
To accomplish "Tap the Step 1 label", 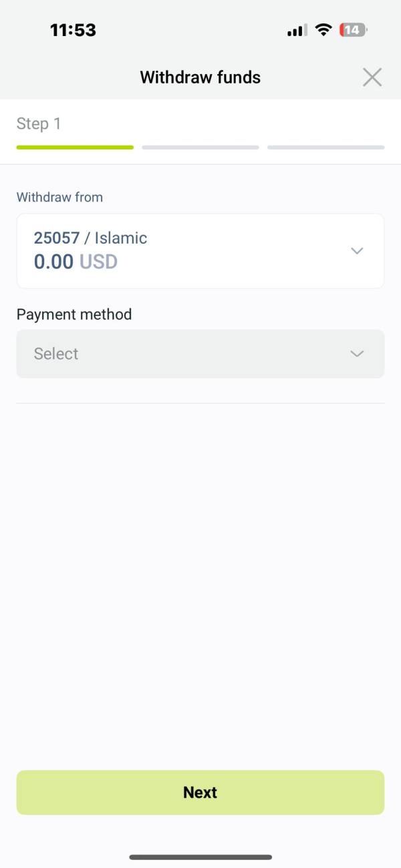I will click(39, 124).
